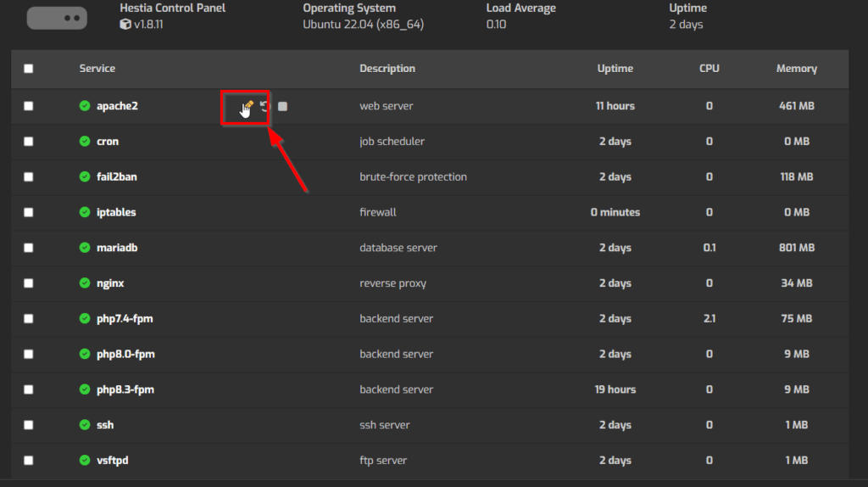Click the '2.1' php7.4-fpm CPU value
Viewport: 868px width, 487px height.
(x=709, y=318)
